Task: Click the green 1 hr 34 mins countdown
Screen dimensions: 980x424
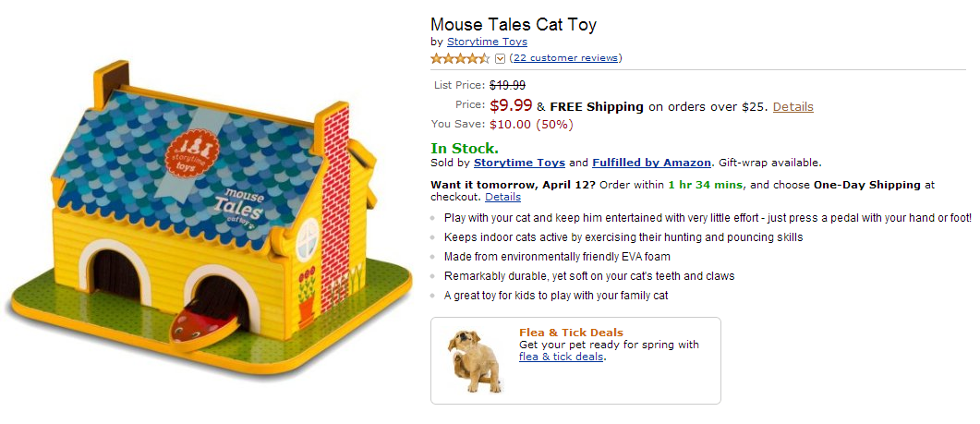Action: tap(707, 185)
